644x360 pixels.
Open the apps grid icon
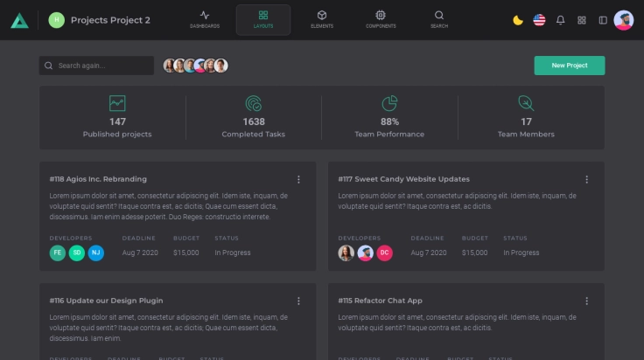click(x=582, y=20)
